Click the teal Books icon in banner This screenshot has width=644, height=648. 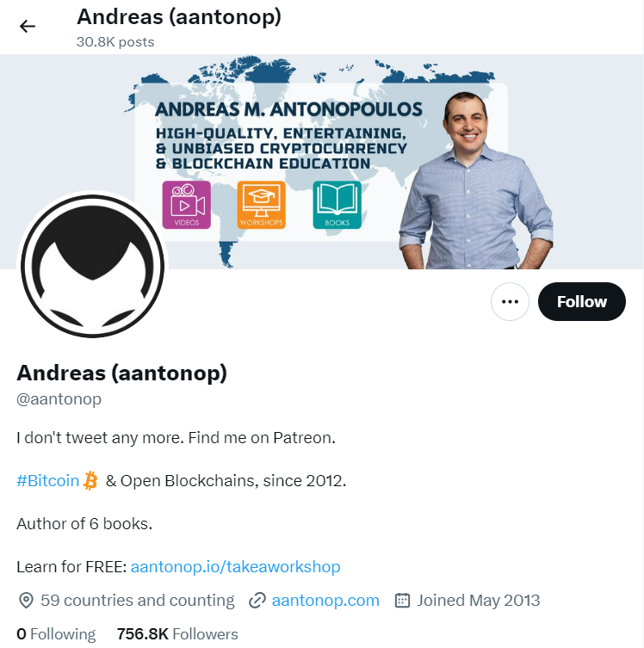(x=337, y=205)
